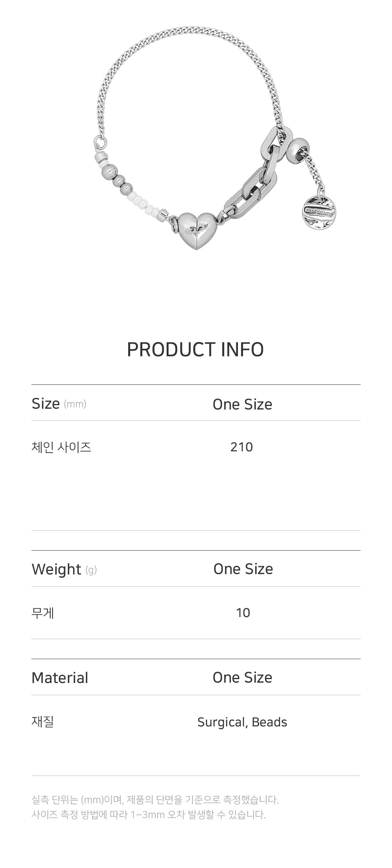The height and width of the screenshot is (868, 392).
Task: Select the Surgical, Beads material text
Action: [x=242, y=722]
